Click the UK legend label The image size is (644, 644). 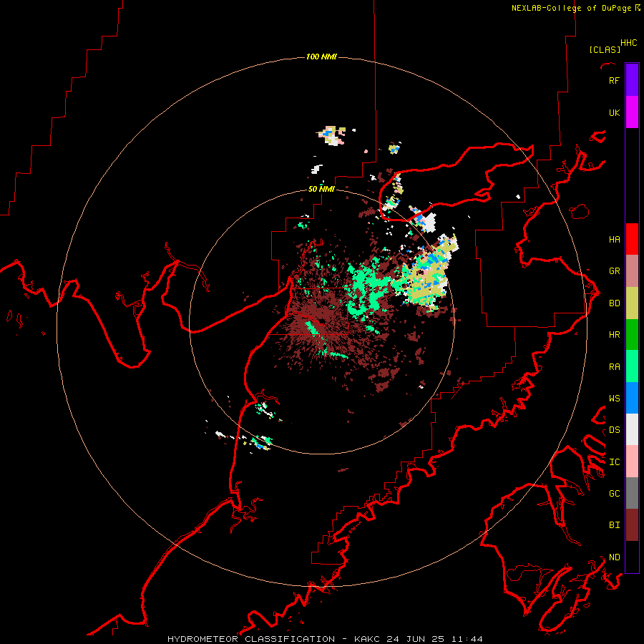tap(614, 112)
